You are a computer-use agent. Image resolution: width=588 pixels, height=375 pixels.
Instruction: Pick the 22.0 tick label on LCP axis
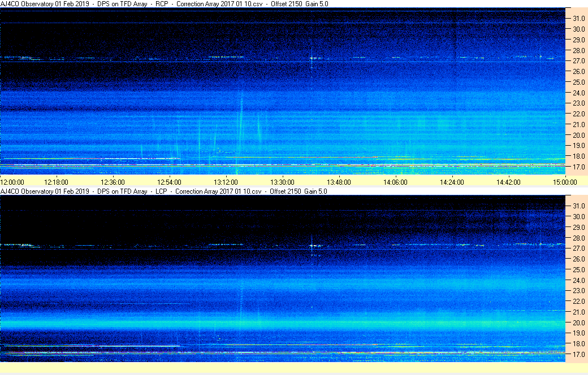[578, 301]
